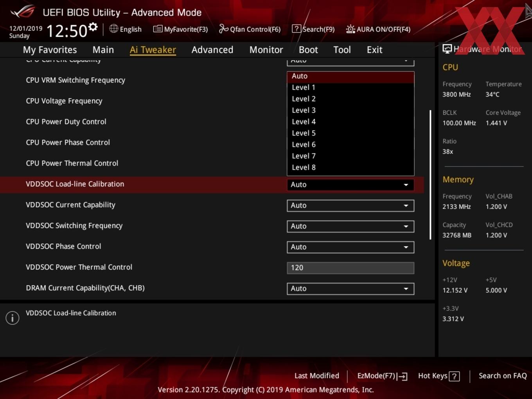Select CPU VRM Switching Frequency row
Image resolution: width=532 pixels, height=399 pixels.
coord(75,80)
